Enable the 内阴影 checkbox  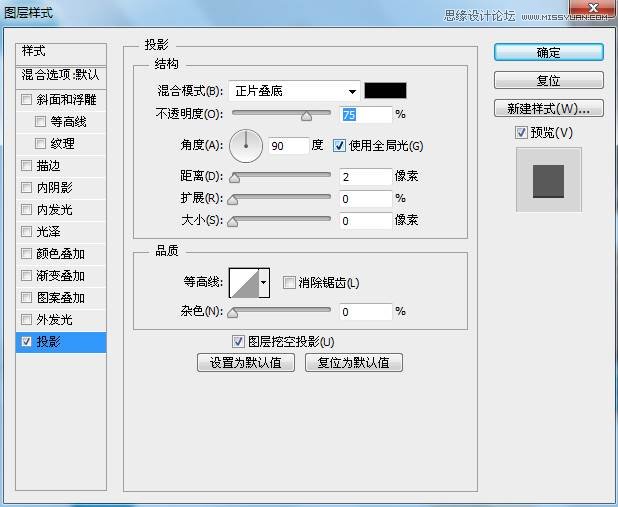point(26,187)
